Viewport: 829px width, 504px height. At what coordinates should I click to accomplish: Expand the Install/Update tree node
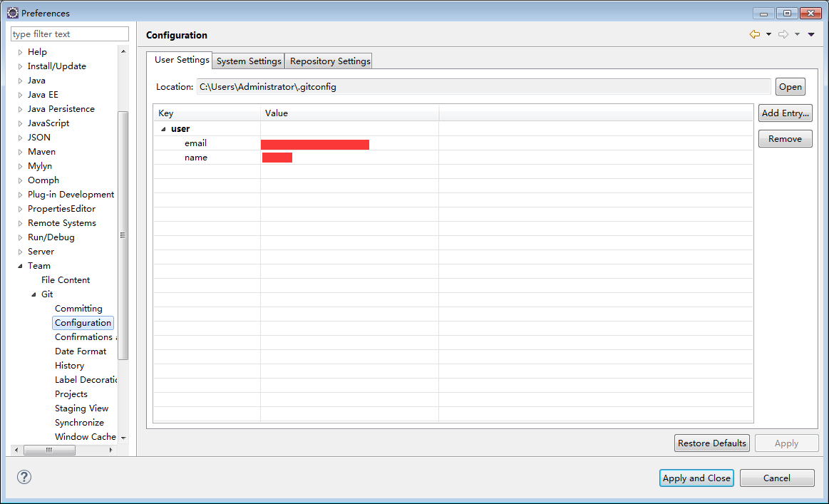20,66
